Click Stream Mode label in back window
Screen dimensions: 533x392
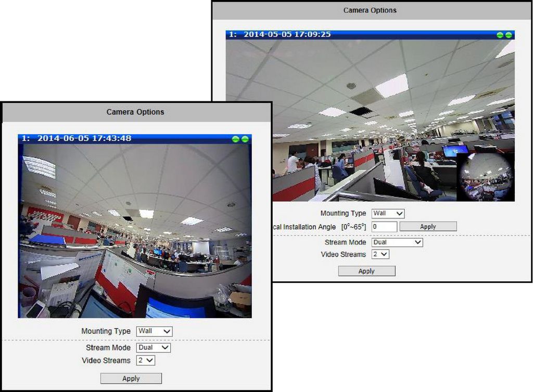(346, 242)
